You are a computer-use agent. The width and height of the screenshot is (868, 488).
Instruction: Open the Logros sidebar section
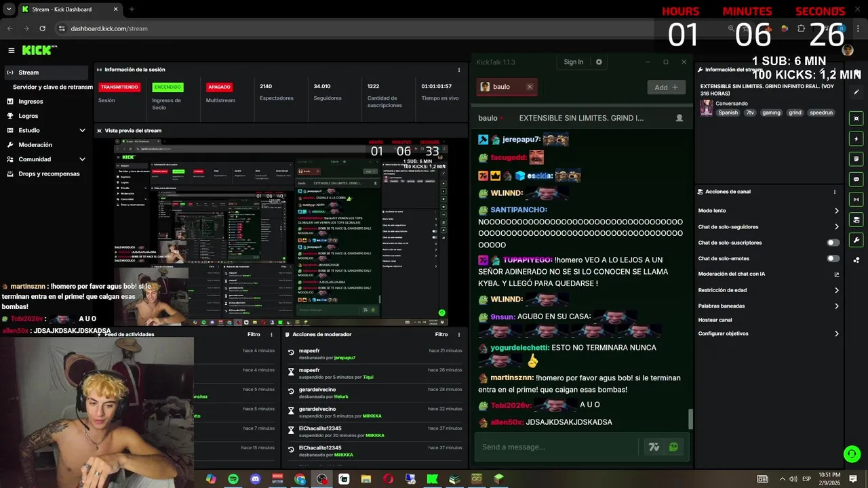tap(28, 116)
